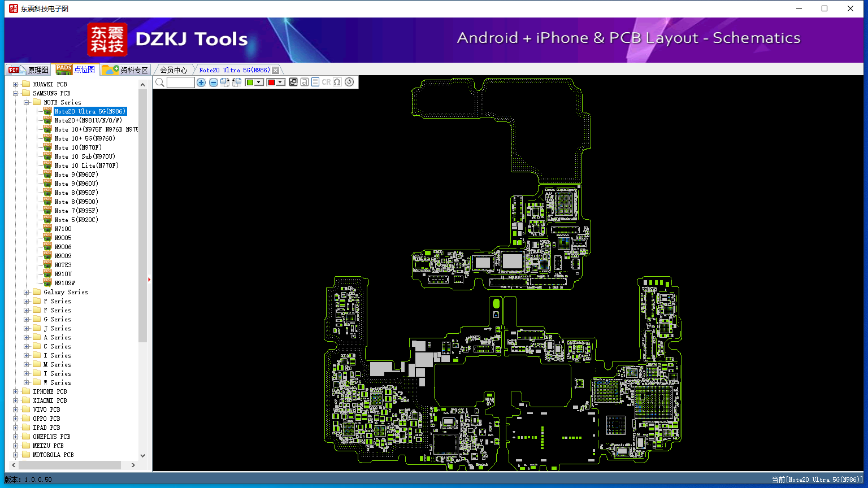Click the circular reset-view arrow icon
Viewport: 868px width, 488px height.
coord(349,82)
